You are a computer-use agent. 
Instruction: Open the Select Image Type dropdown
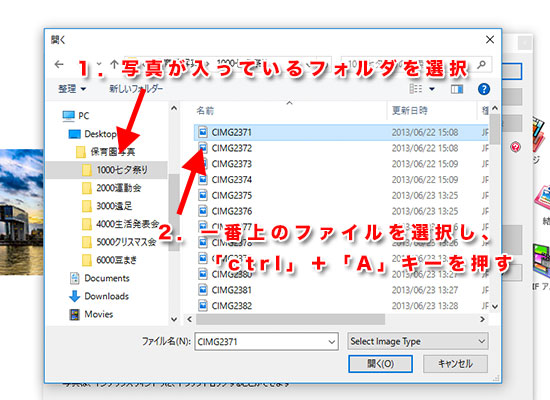[x=418, y=341]
